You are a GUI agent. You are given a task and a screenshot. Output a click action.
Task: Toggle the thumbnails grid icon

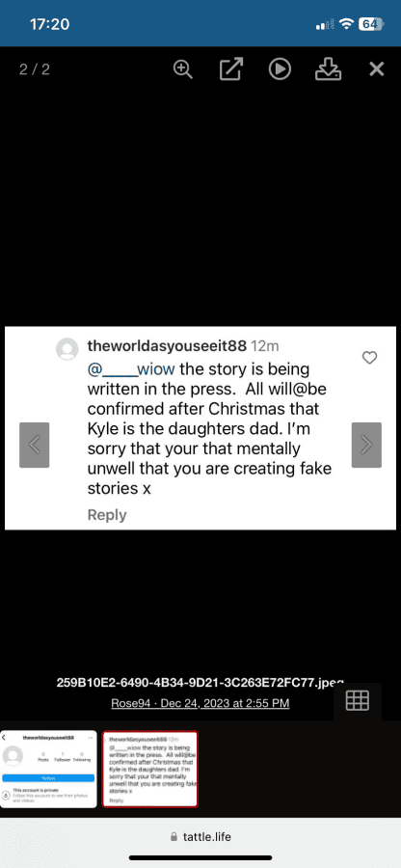pos(358,701)
